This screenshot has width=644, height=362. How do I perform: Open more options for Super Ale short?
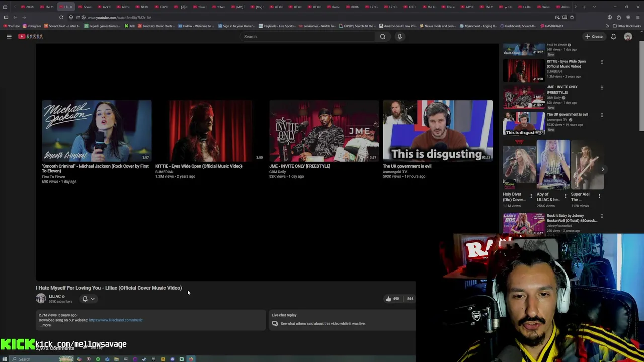(x=599, y=196)
